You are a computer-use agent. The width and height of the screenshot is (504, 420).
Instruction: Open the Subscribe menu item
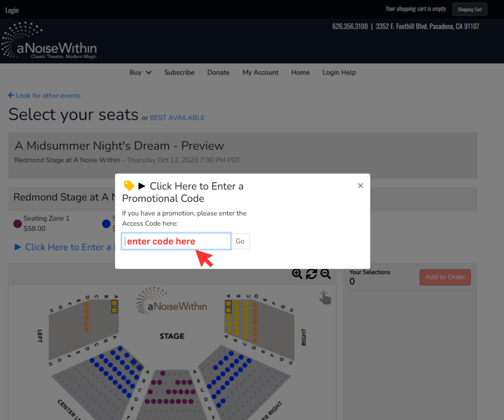179,72
